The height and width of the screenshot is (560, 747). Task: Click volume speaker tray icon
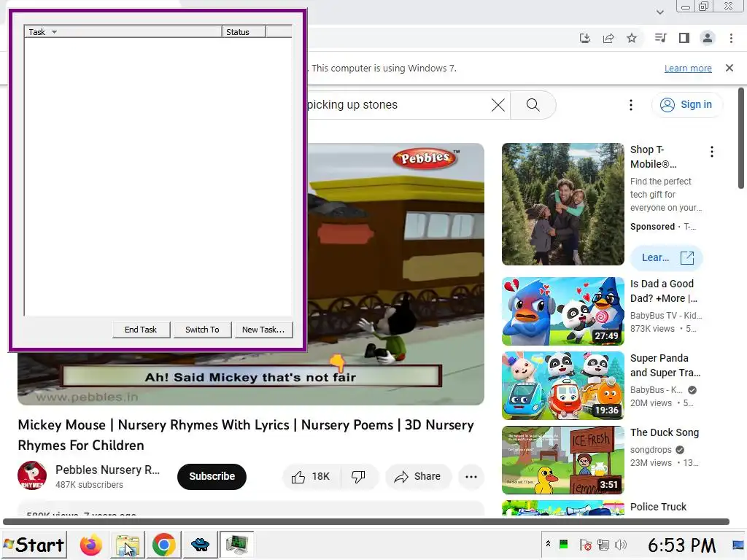coord(620,545)
